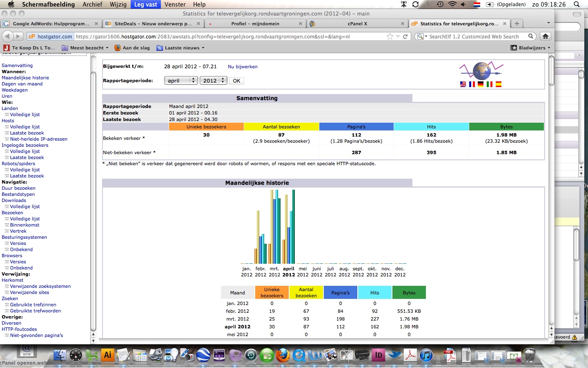The height and width of the screenshot is (368, 588).
Task: Choose the Spanish flag language icon
Action: click(x=498, y=84)
